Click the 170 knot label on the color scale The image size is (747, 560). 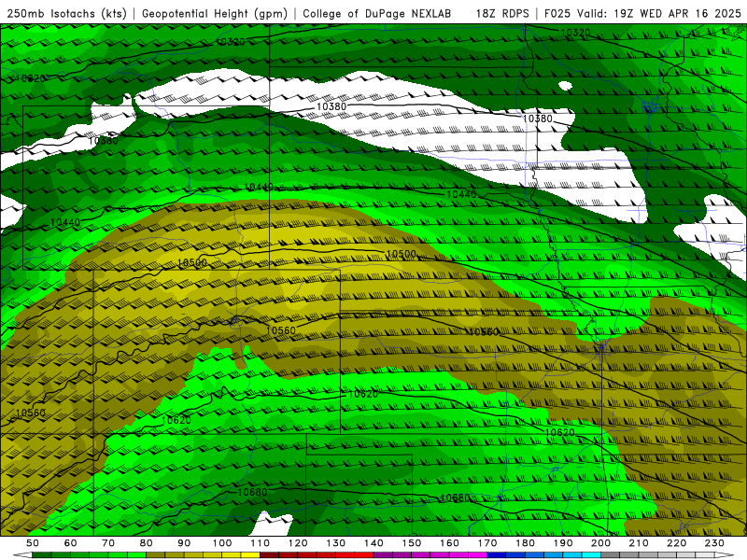pyautogui.click(x=487, y=543)
